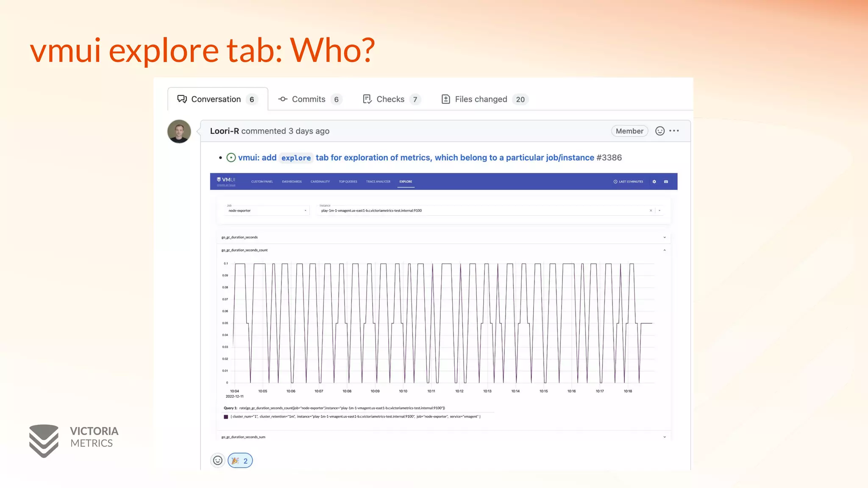
Task: Click the Commits icon
Action: (x=283, y=99)
